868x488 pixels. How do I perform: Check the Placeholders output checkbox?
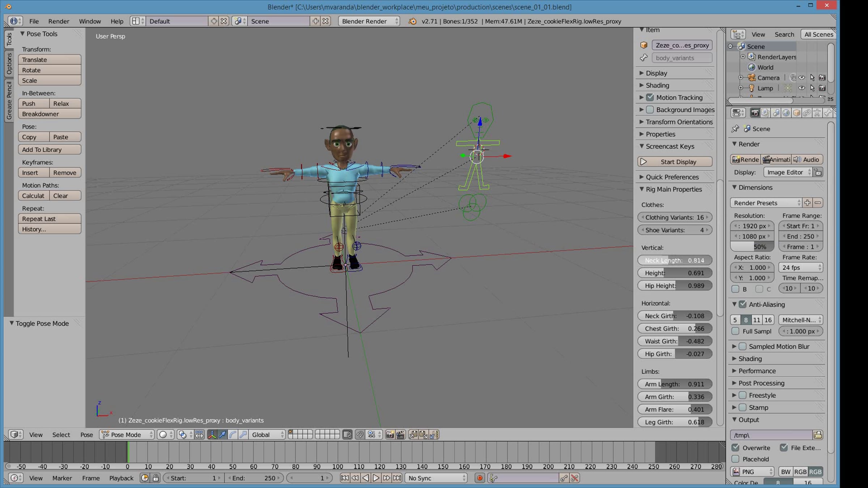[x=735, y=459]
